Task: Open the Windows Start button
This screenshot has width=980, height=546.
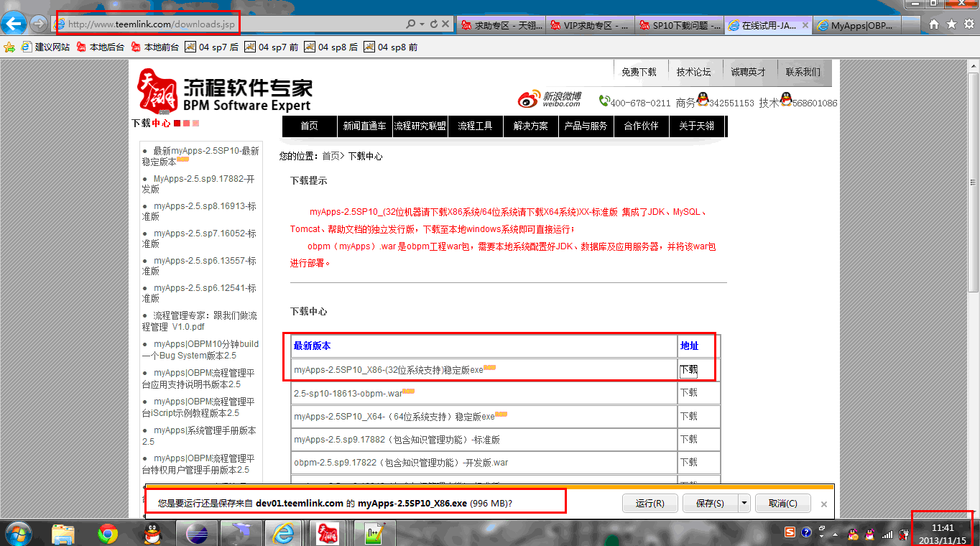Action: [18, 533]
